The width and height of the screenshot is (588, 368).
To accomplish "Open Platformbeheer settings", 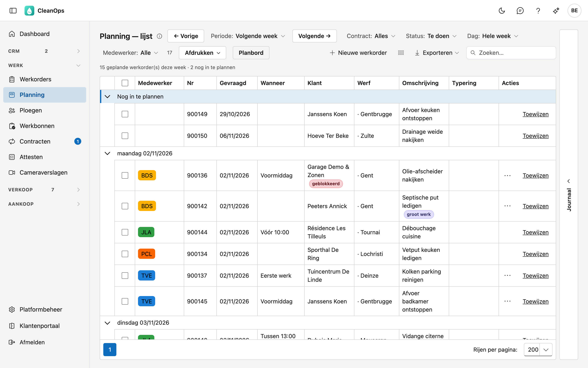I will click(45, 309).
